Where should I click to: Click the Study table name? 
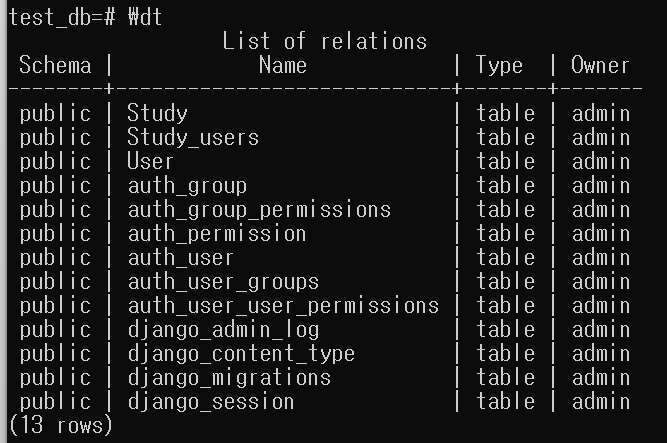pyautogui.click(x=157, y=113)
